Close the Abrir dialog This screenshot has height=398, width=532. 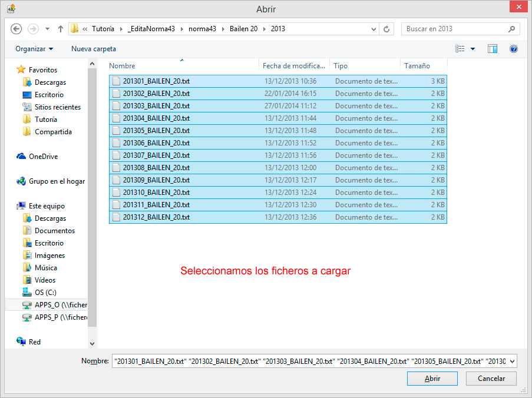point(519,7)
